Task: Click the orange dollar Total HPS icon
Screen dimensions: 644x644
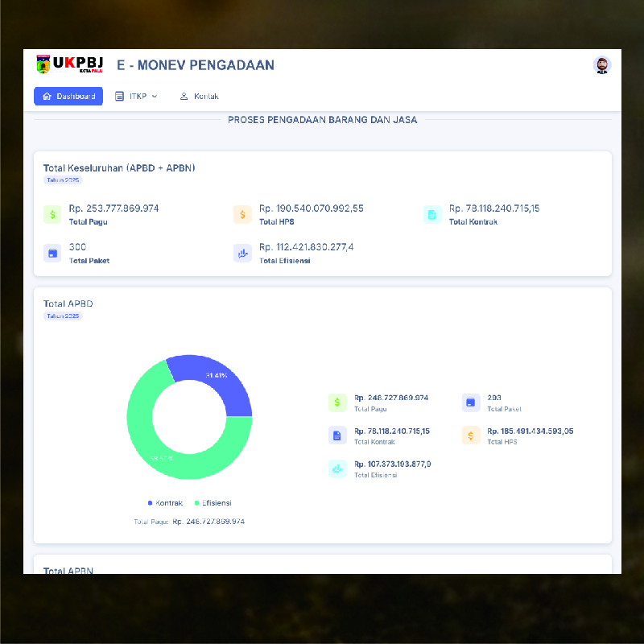Action: pos(242,214)
